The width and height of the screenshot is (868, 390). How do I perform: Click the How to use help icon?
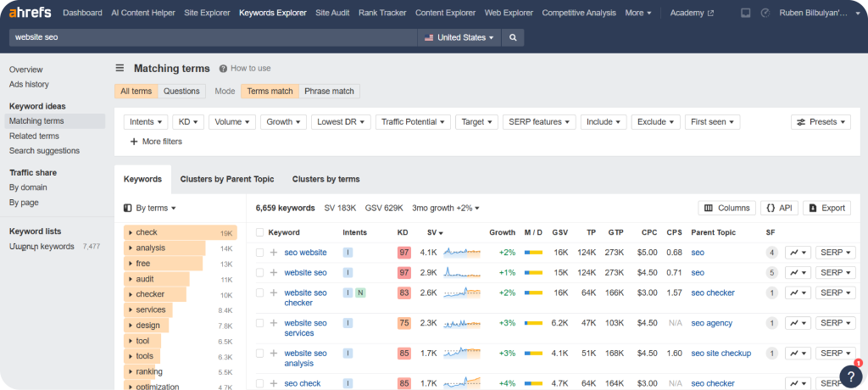click(223, 69)
